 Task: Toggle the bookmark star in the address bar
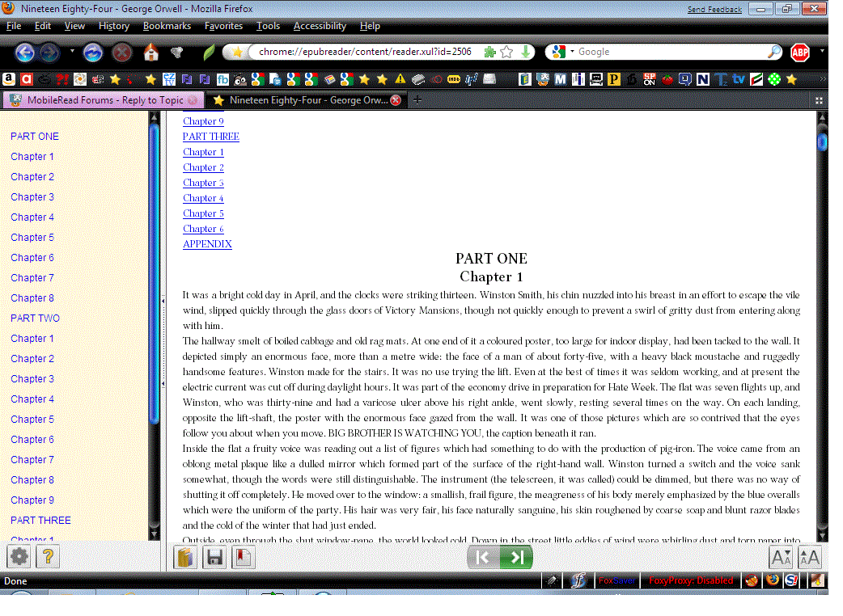[x=506, y=52]
